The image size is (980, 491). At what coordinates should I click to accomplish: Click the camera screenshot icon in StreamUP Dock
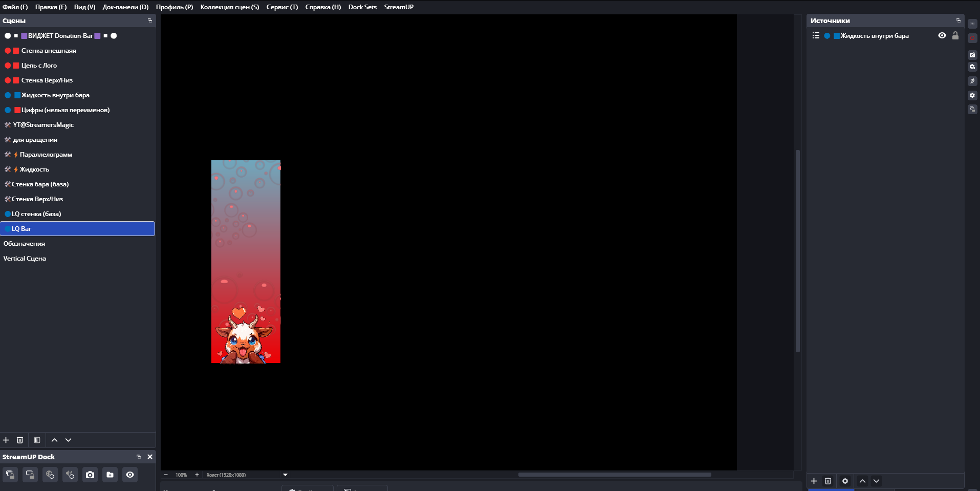tap(90, 475)
